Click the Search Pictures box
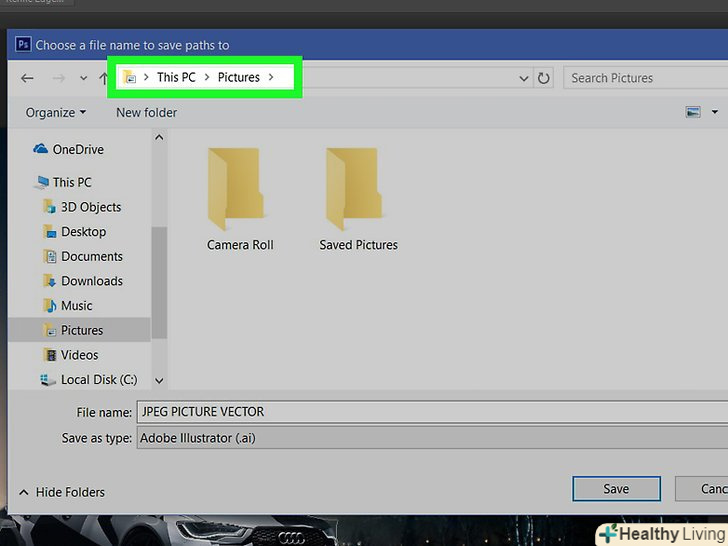The image size is (728, 546). (x=645, y=78)
